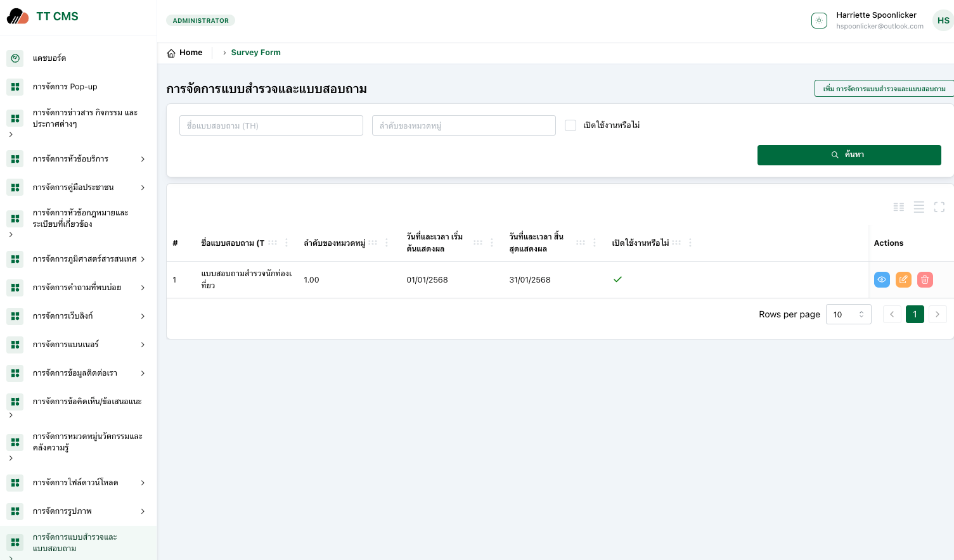The image size is (954, 560).
Task: Click the การจัดการไฟล์ดาวน์โหลด sidebar icon
Action: tap(15, 483)
